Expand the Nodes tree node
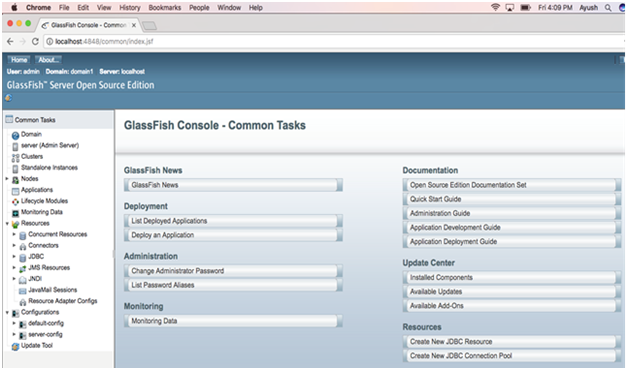The width and height of the screenshot is (628, 370). [7, 179]
